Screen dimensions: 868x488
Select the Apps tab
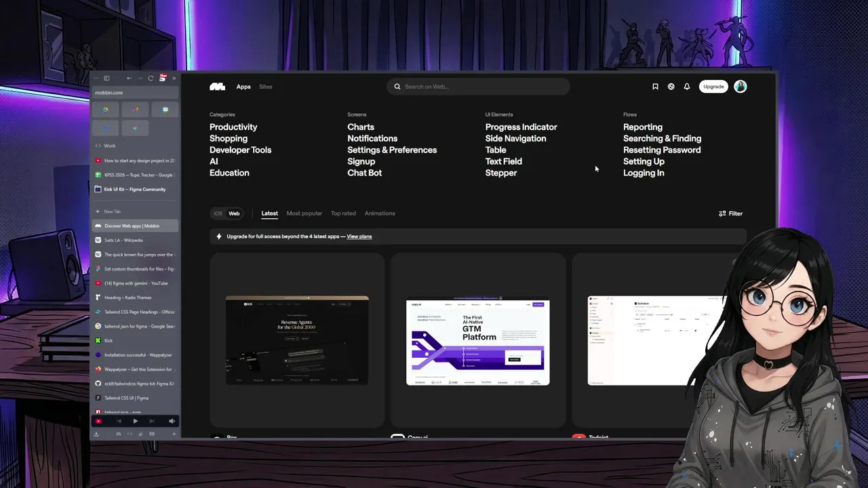pyautogui.click(x=243, y=87)
